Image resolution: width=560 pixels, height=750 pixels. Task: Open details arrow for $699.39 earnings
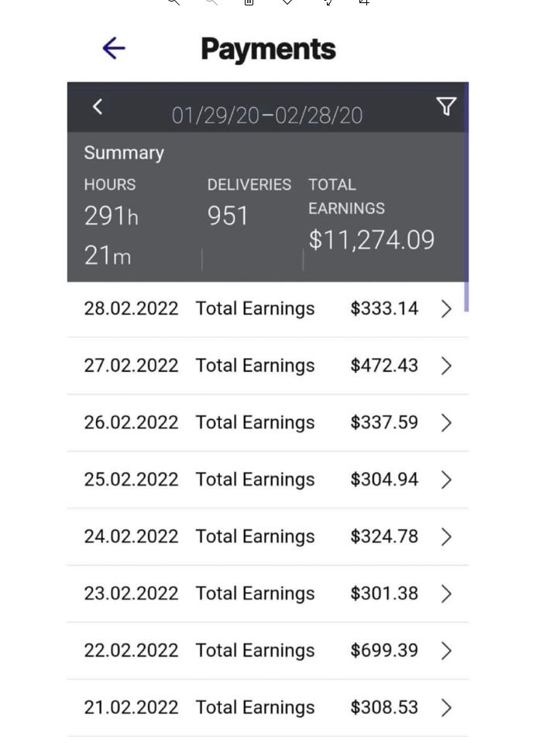pos(446,651)
